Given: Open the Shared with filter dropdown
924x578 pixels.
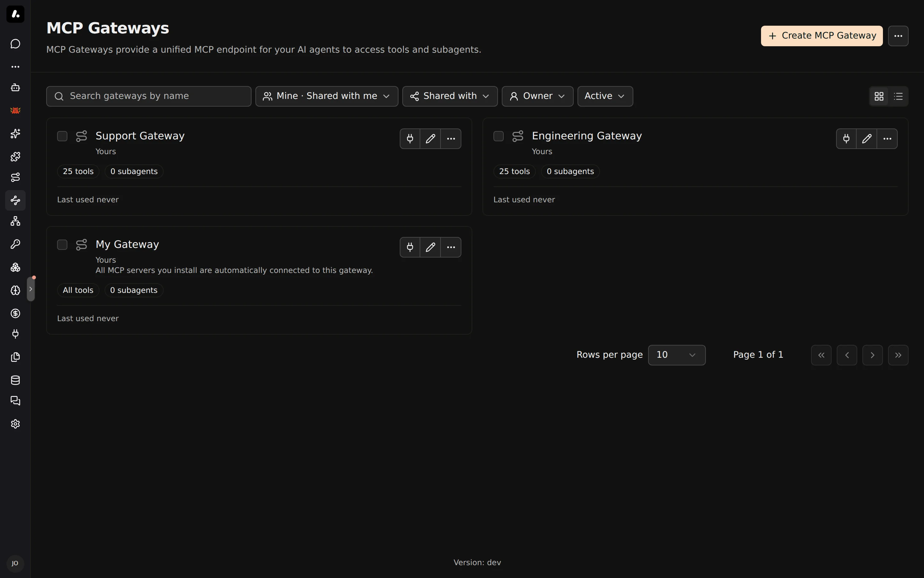Looking at the screenshot, I should tap(450, 96).
